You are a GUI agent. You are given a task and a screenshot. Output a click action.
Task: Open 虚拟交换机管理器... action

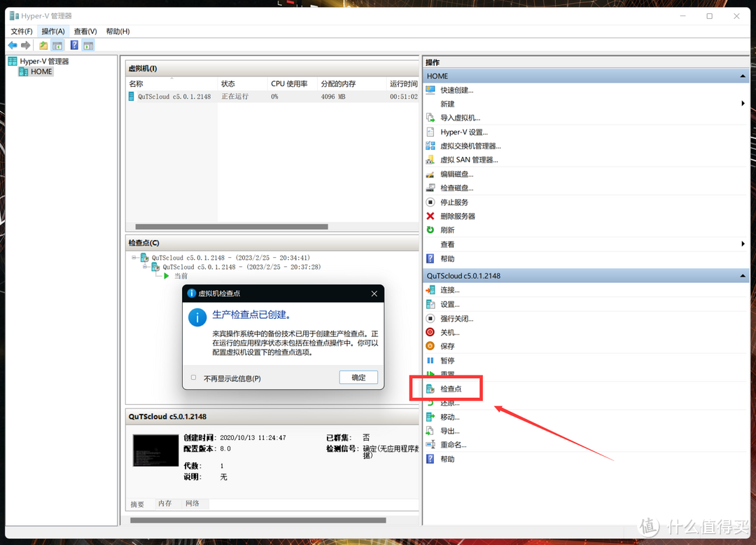point(470,146)
